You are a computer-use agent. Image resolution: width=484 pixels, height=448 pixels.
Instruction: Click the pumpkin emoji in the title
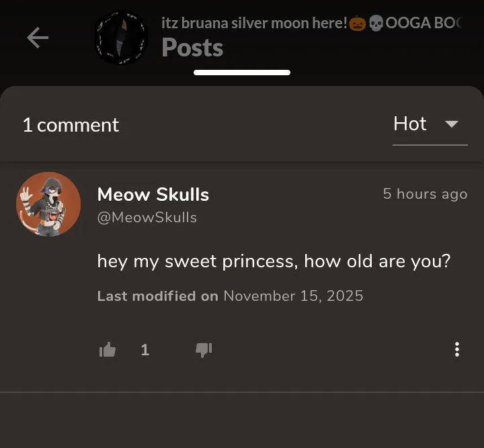(x=357, y=24)
